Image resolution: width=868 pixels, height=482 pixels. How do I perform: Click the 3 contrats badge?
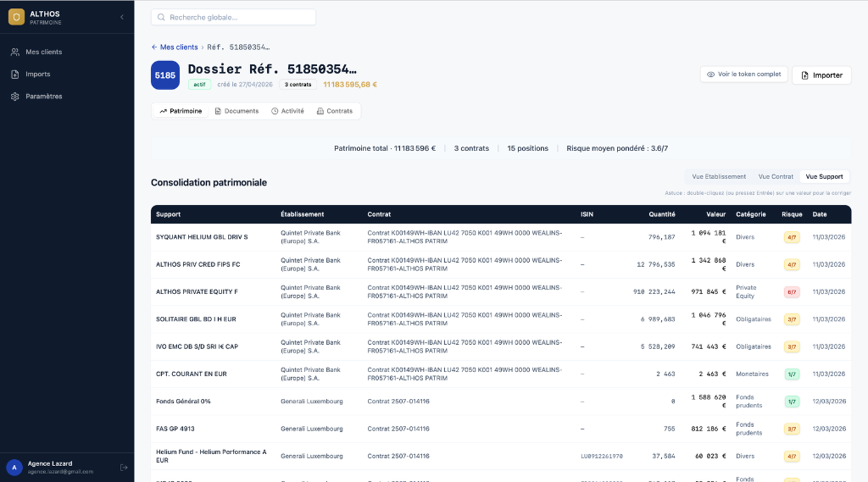298,85
